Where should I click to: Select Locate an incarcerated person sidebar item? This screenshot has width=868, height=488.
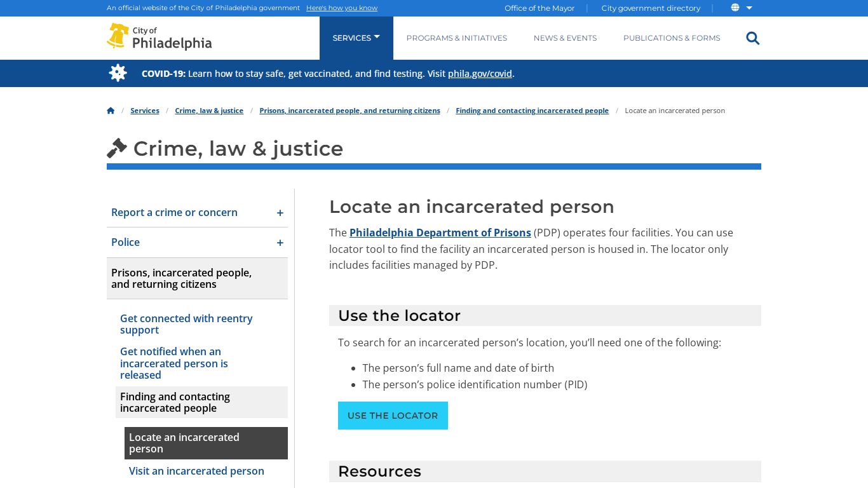[206, 443]
